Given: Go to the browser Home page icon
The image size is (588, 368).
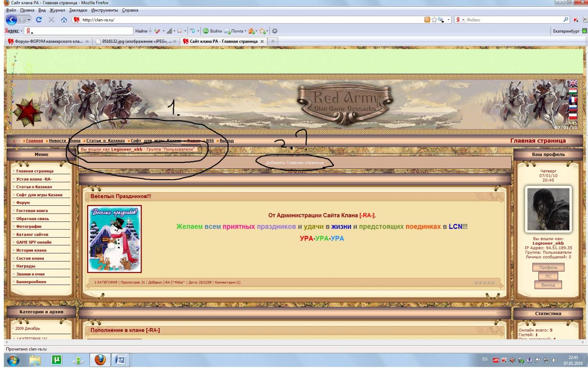Looking at the screenshot, I should pyautogui.click(x=64, y=20).
